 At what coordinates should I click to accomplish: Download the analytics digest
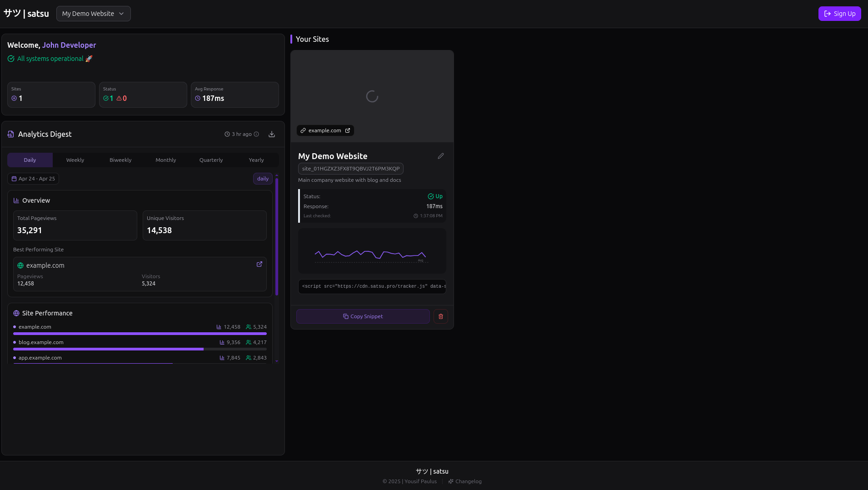(272, 134)
